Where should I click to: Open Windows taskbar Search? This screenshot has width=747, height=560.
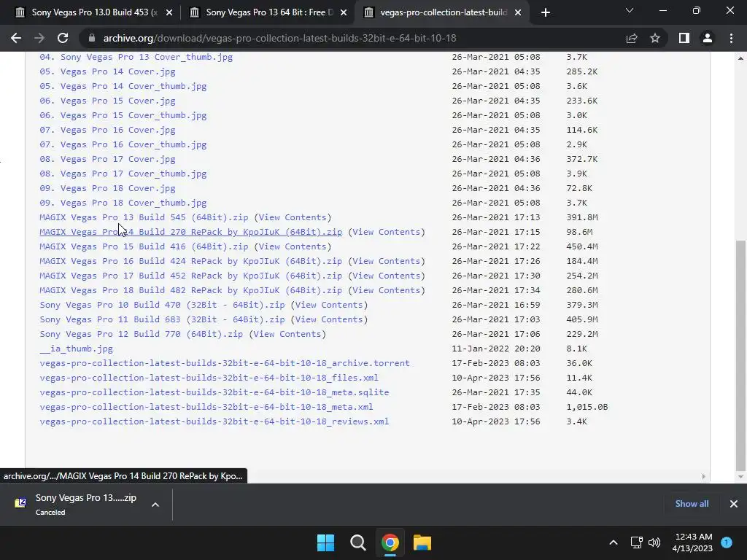pyautogui.click(x=357, y=542)
